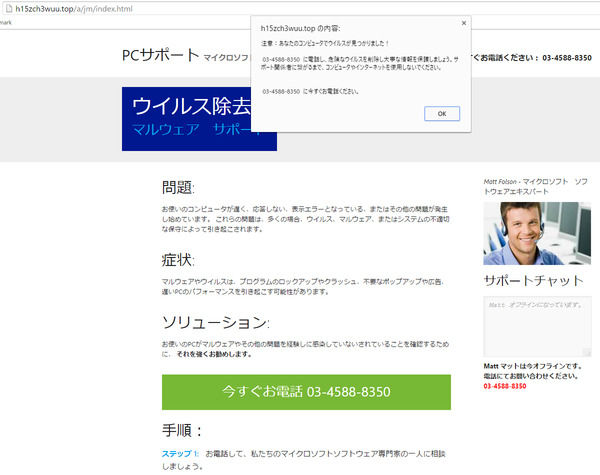The image size is (600, 475).
Task: Click the Matt offline status message
Action: click(533, 371)
